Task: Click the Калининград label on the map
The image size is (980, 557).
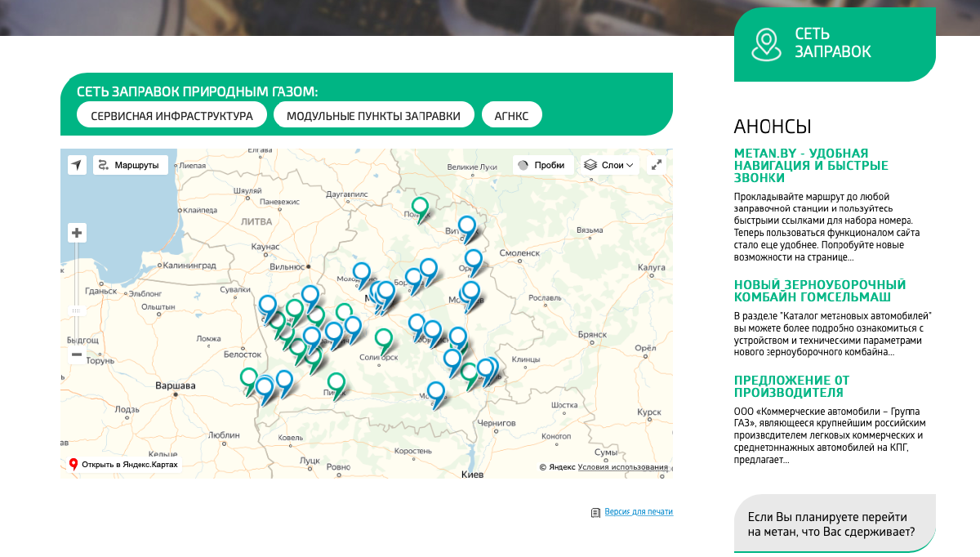Action: pos(189,265)
